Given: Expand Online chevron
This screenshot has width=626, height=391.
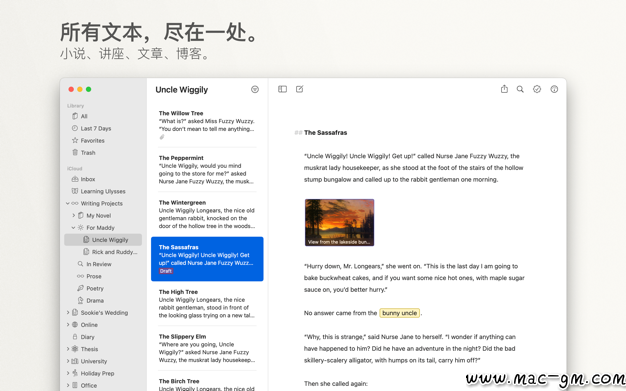Looking at the screenshot, I should (67, 325).
